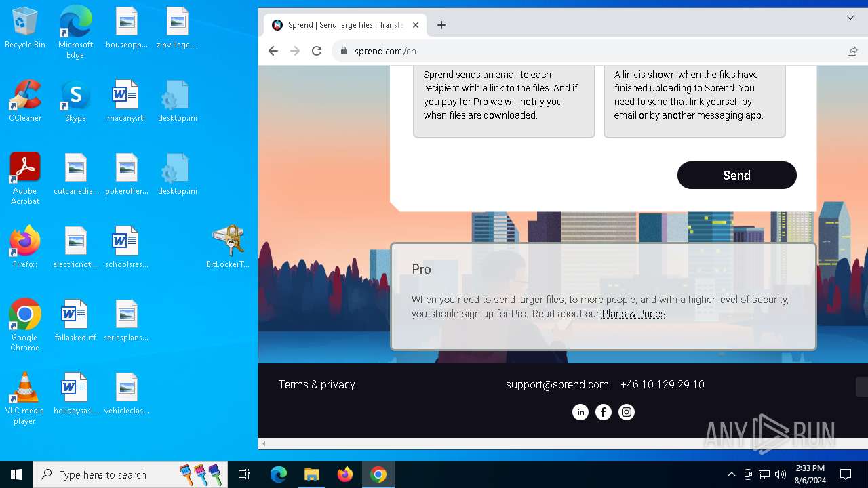
Task: Open the Firefox desktop shortcut
Action: point(25,248)
